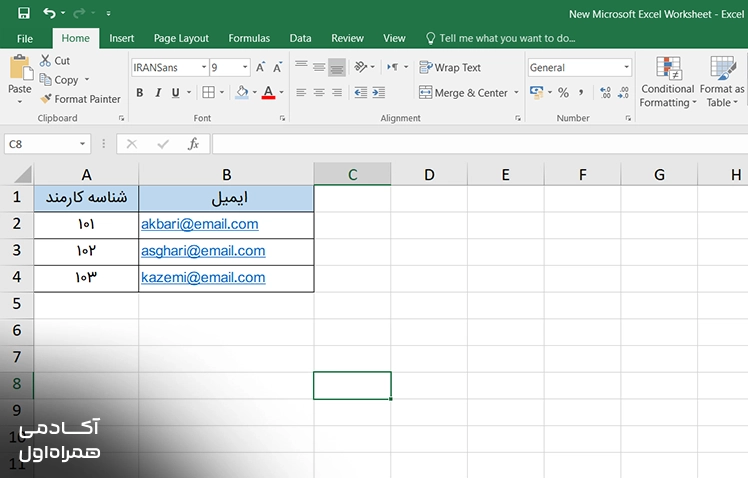Switch to the Review tab

click(x=347, y=38)
